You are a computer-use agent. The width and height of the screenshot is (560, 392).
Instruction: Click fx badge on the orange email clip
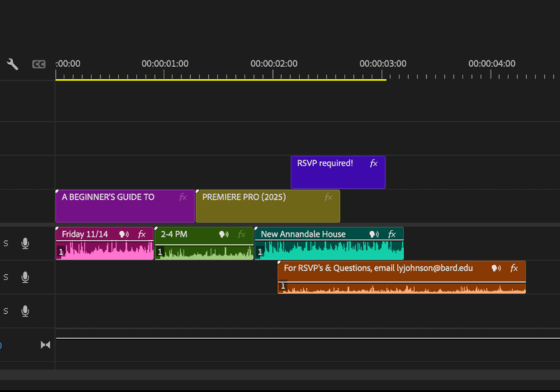514,268
